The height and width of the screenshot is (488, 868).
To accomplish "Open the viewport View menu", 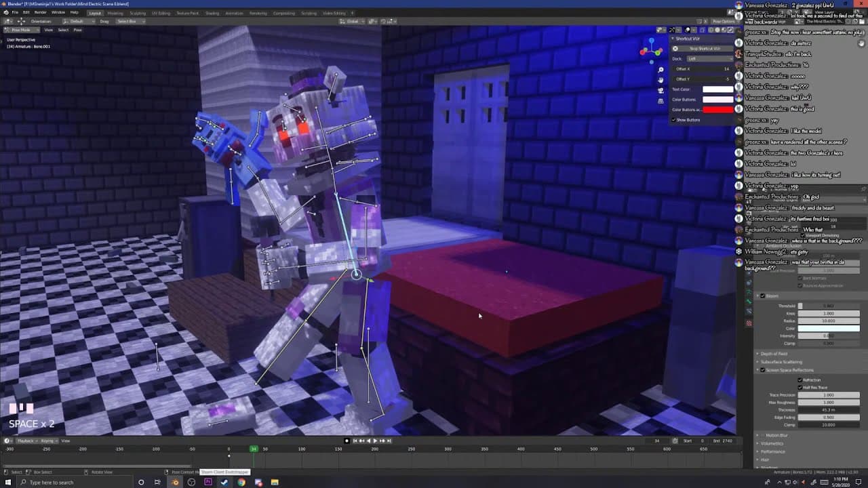I will (48, 30).
